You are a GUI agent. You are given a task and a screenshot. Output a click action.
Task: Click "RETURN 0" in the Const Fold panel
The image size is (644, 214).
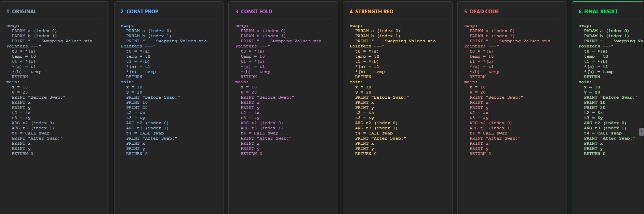point(251,154)
